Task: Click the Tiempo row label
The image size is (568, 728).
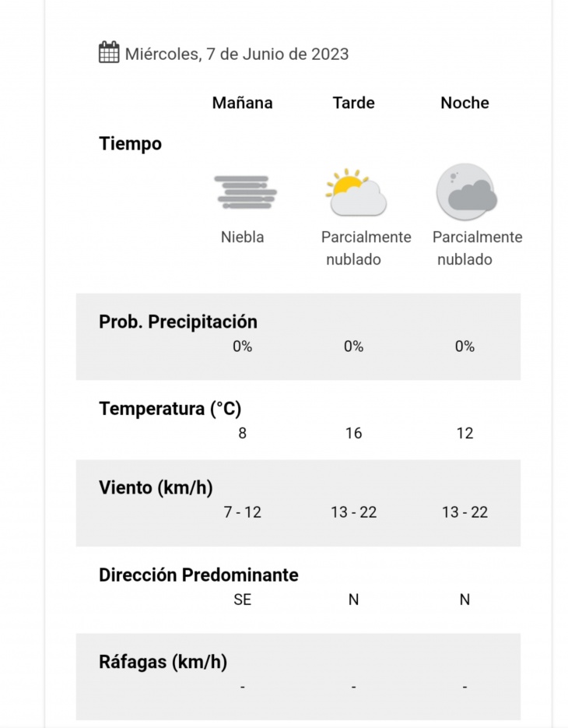Action: (x=131, y=143)
